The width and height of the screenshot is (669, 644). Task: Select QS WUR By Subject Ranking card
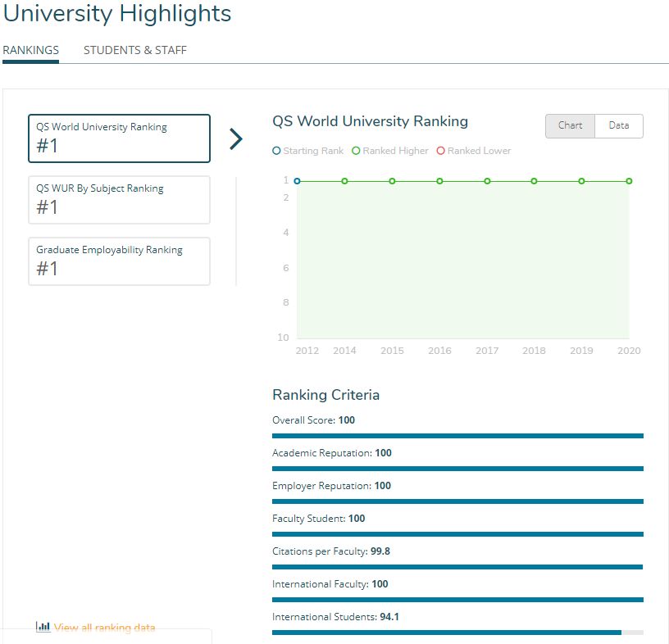[119, 200]
